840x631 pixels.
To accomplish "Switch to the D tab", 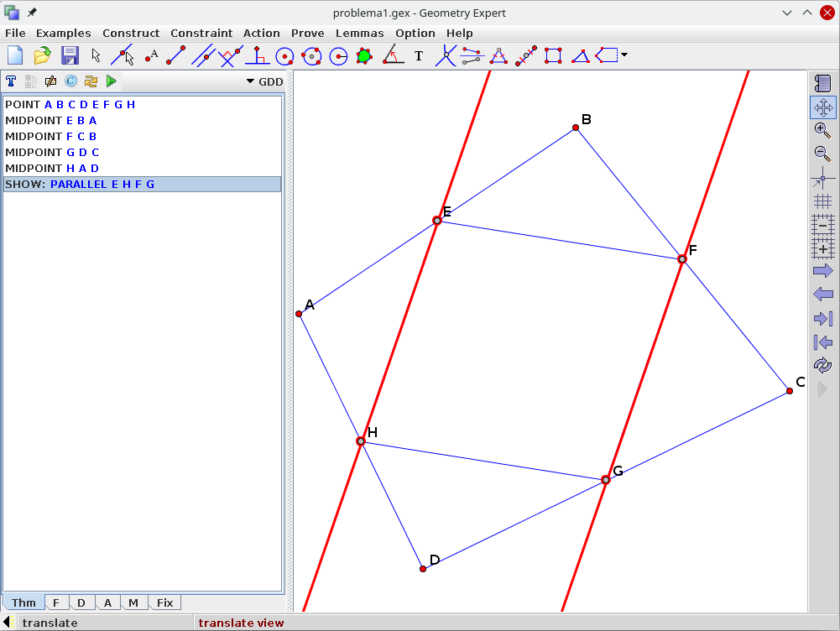I will [81, 602].
